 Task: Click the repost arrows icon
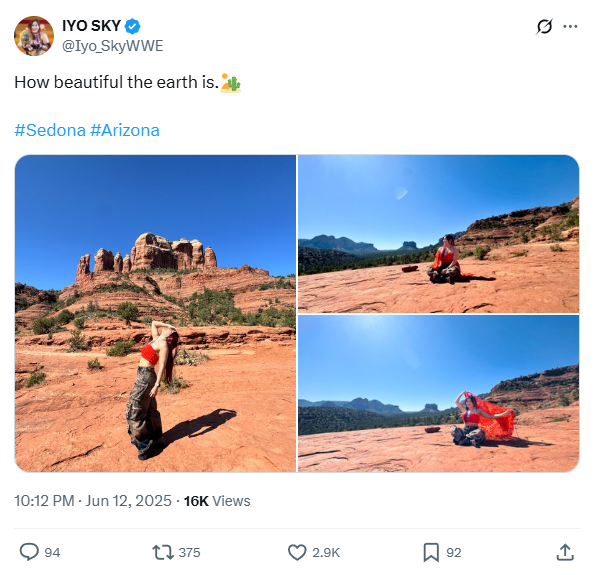pyautogui.click(x=163, y=552)
